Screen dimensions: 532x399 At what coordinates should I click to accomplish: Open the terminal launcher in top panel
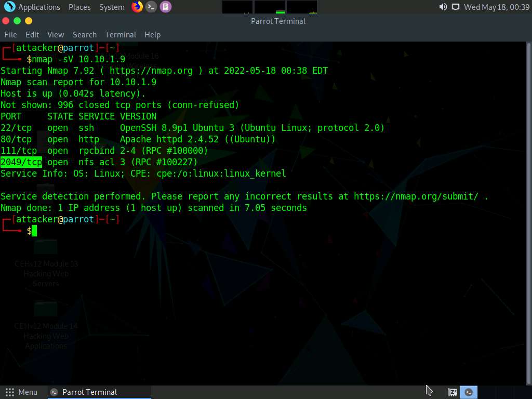[x=151, y=7]
